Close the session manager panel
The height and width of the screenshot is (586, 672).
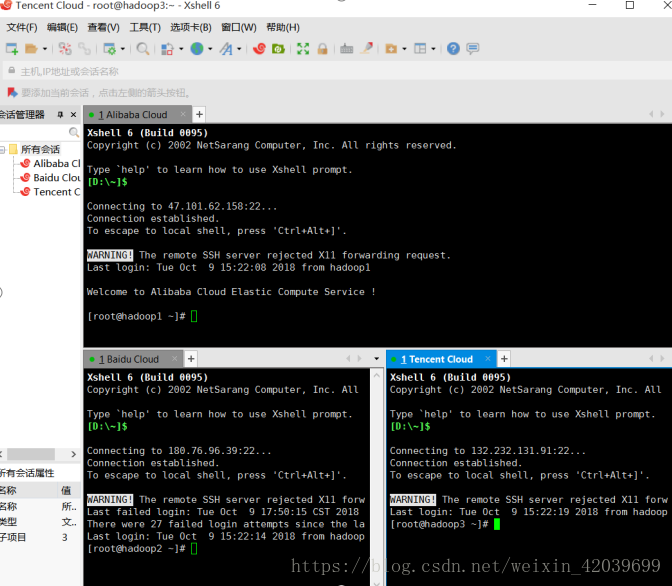point(73,115)
